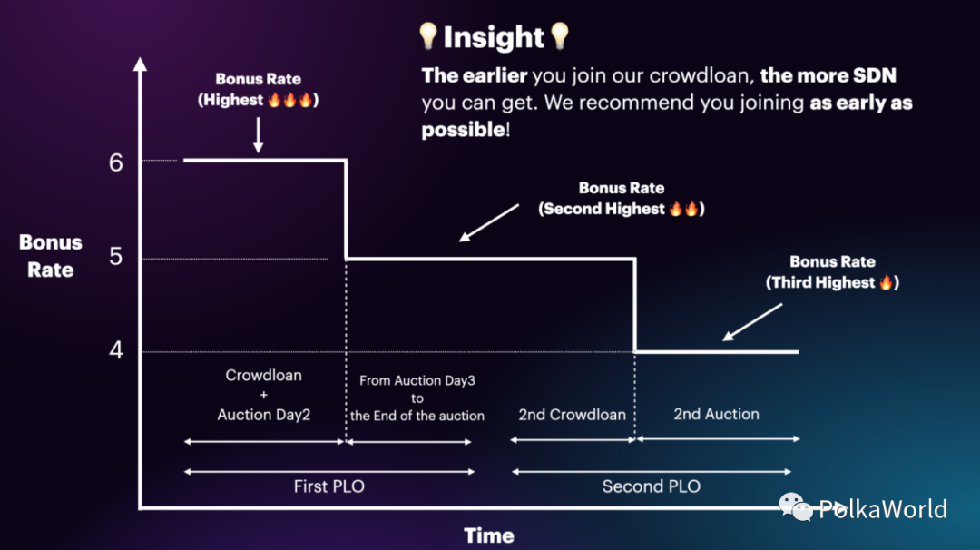The height and width of the screenshot is (550, 980).
Task: Click the number 5 on the vertical axis
Action: tap(116, 258)
